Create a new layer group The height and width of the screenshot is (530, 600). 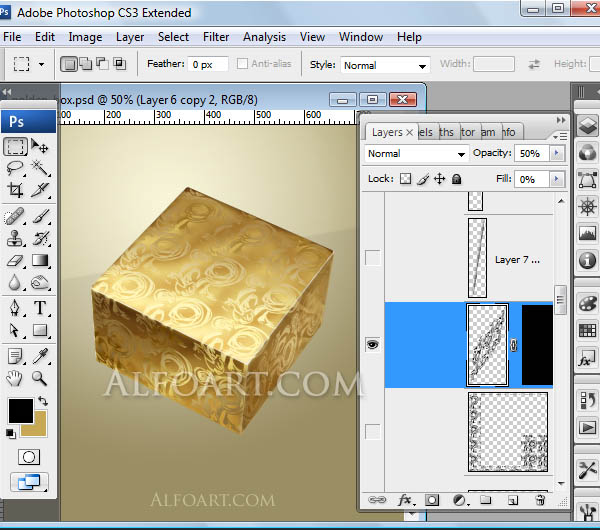tap(486, 500)
